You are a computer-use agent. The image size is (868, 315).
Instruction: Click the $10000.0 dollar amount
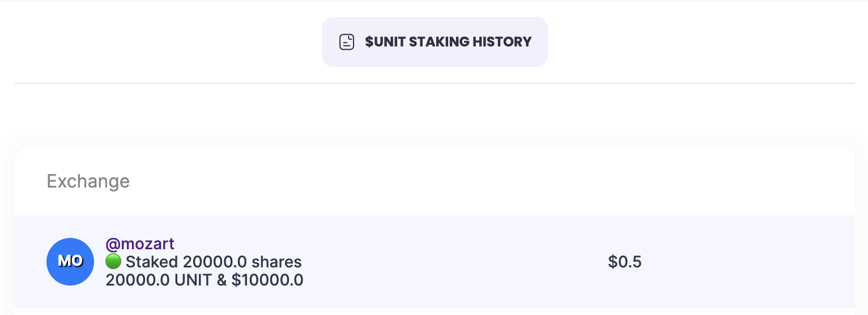(267, 280)
